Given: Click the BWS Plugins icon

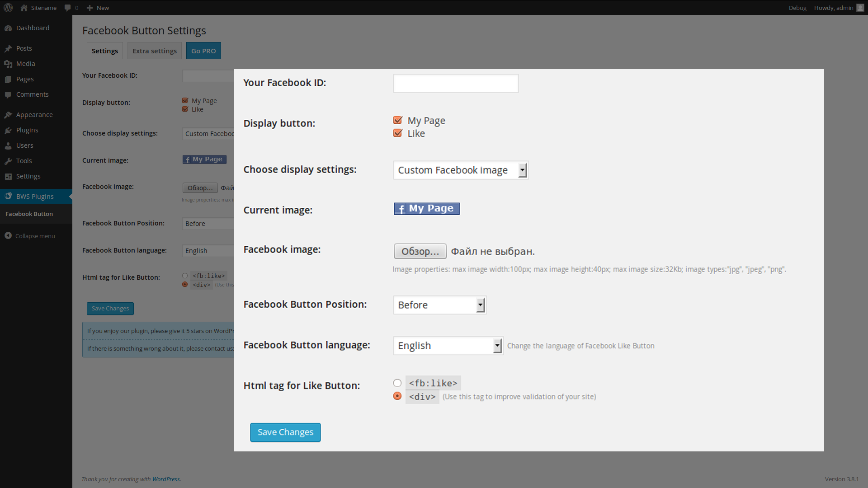Looking at the screenshot, I should (8, 196).
